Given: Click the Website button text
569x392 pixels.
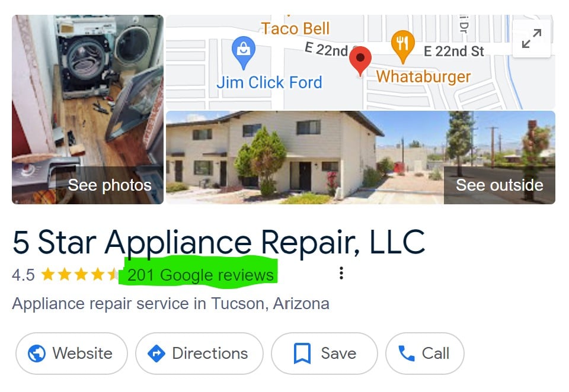Looking at the screenshot, I should point(82,353).
